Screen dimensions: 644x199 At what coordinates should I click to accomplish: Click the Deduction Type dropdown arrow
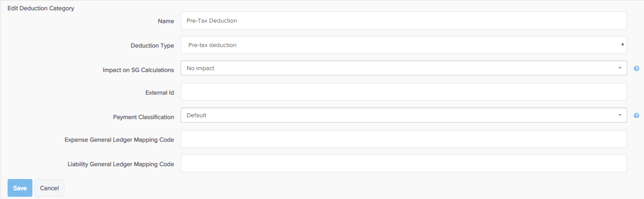coord(623,45)
